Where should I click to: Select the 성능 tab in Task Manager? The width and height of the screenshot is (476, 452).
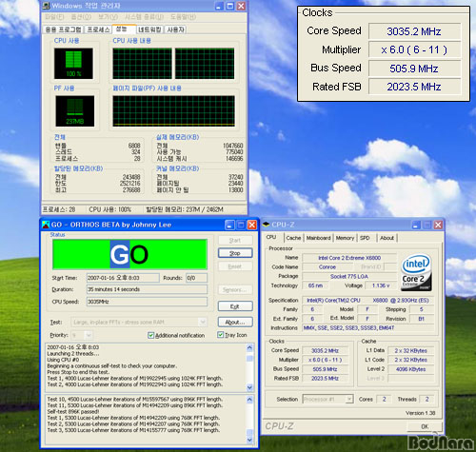pyautogui.click(x=124, y=29)
